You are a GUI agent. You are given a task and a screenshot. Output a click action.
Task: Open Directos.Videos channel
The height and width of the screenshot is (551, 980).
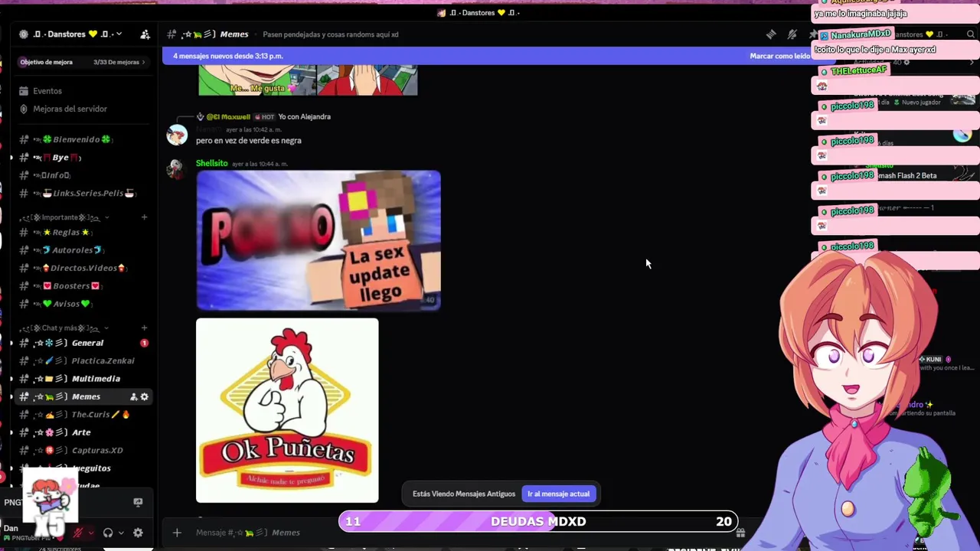84,268
